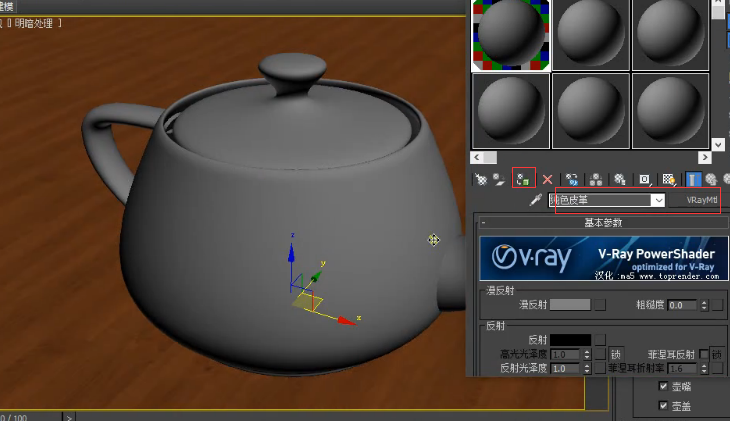Click the 粗糙度 map button

(717, 305)
